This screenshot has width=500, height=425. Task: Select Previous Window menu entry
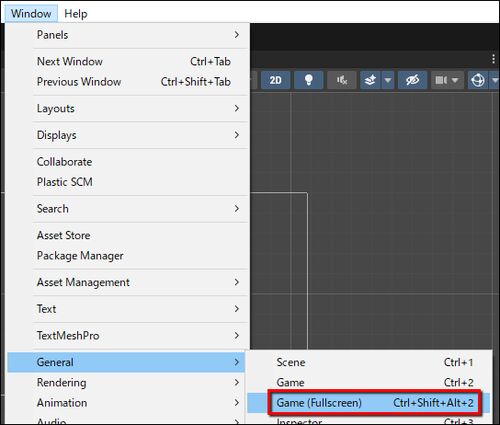(x=128, y=82)
